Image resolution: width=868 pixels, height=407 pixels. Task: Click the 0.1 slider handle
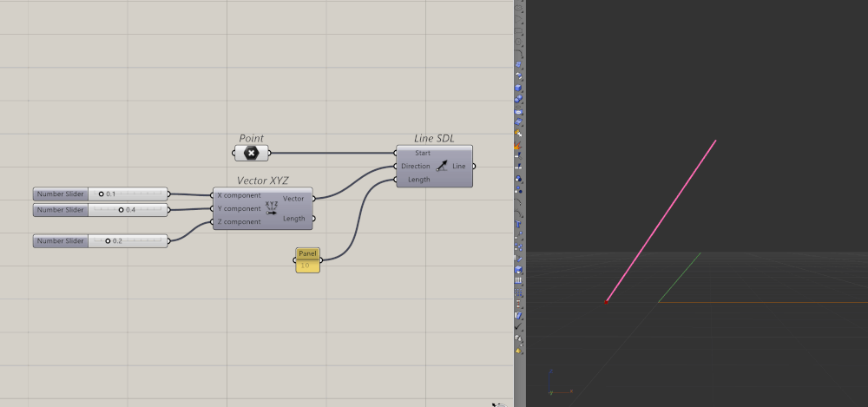tap(102, 194)
